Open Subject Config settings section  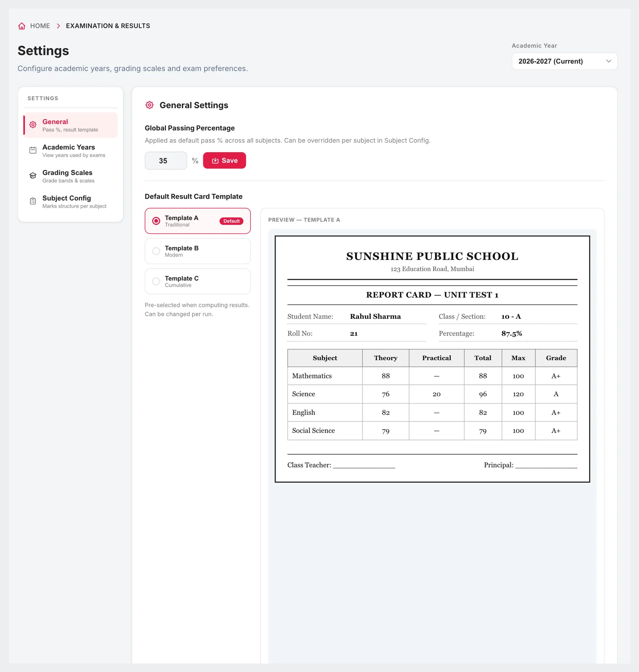[x=71, y=201]
